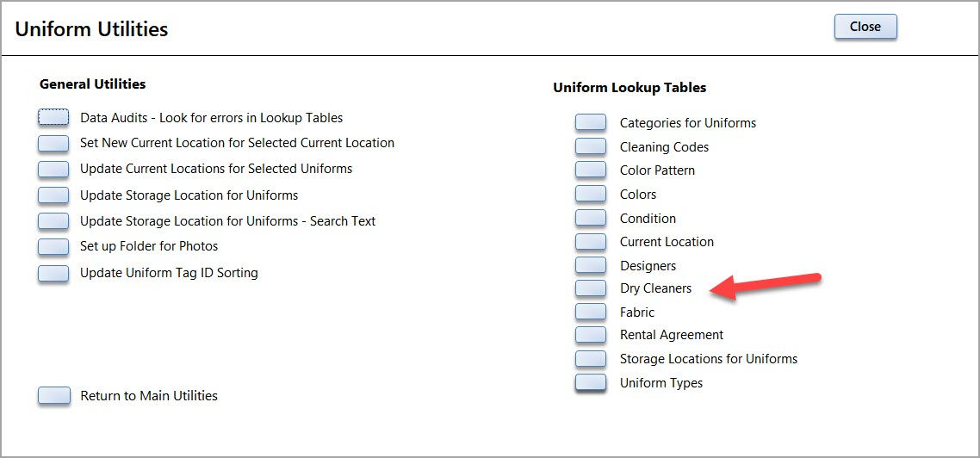Click the Data Audits button
980x458 pixels.
pyautogui.click(x=53, y=117)
